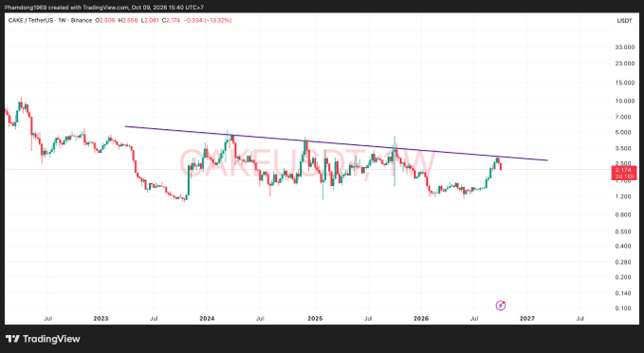
Task: Click the high value H2.556
Action: (x=129, y=20)
